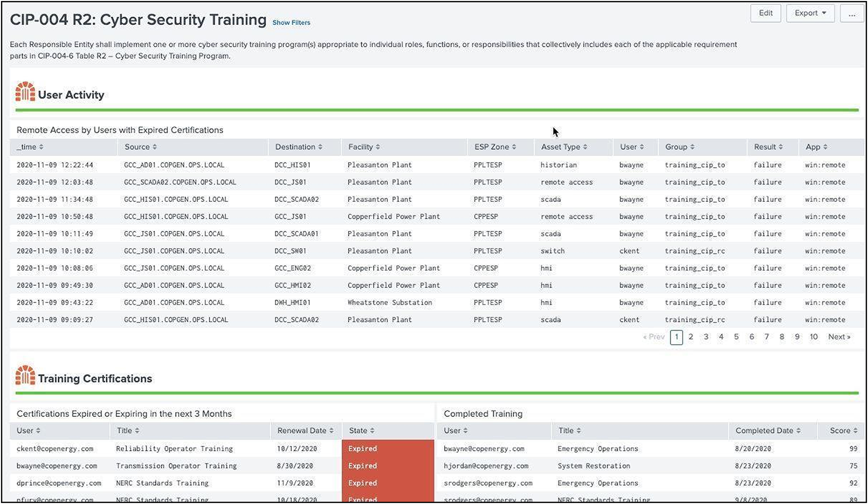Open the more options ellipsis button
868x504 pixels.
click(x=852, y=13)
